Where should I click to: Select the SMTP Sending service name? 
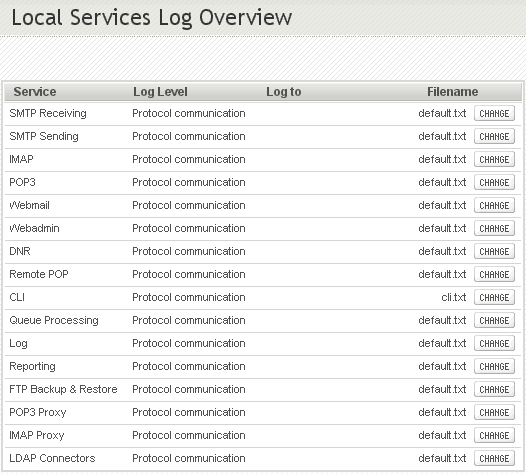44,137
